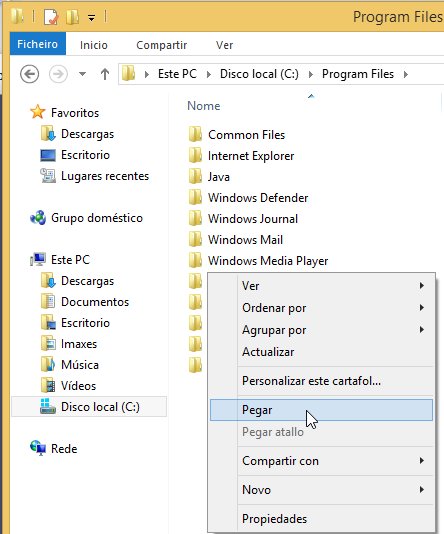The height and width of the screenshot is (534, 444).
Task: Select the Common Files folder
Action: (x=247, y=135)
